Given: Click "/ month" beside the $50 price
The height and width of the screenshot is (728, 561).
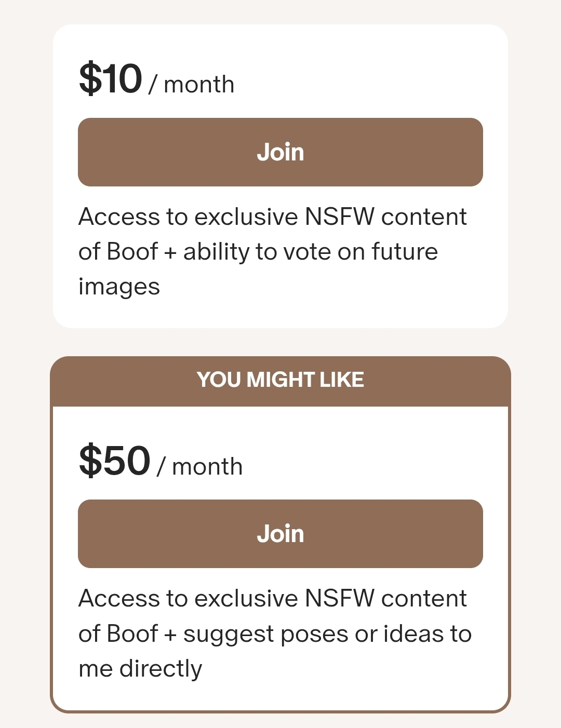Looking at the screenshot, I should tap(200, 466).
